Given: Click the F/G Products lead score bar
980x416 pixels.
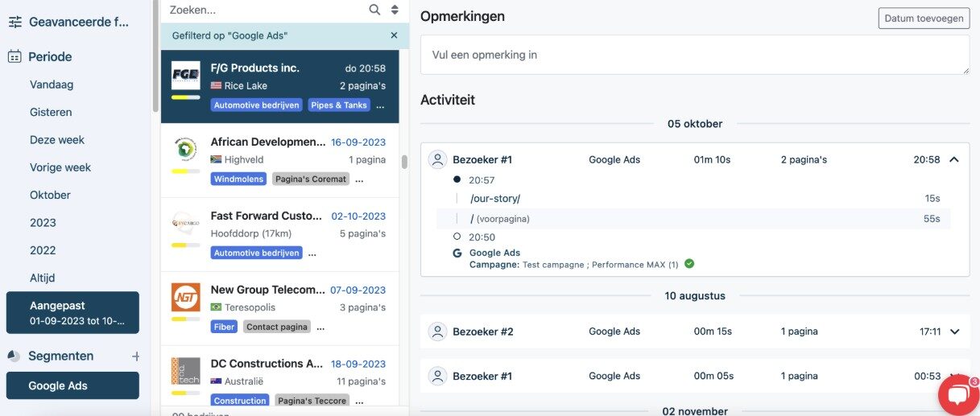Looking at the screenshot, I should (x=186, y=97).
